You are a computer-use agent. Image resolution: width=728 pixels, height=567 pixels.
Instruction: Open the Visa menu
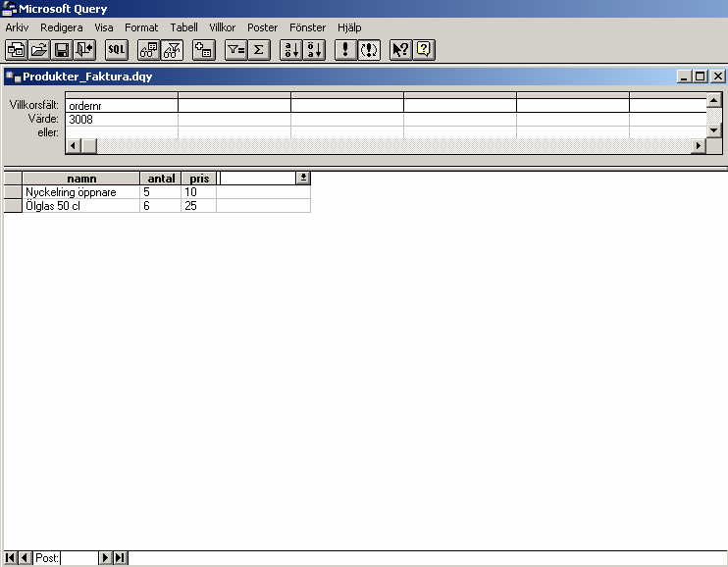[x=104, y=27]
